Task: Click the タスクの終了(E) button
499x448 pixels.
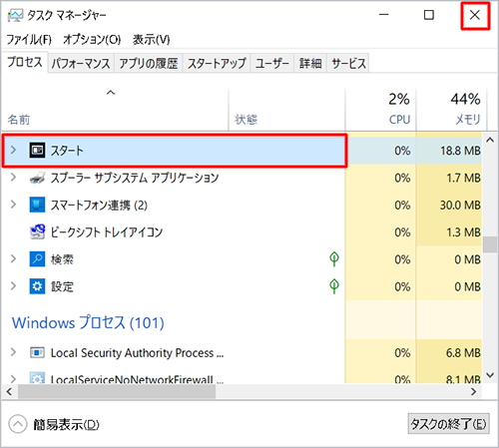Action: [448, 424]
